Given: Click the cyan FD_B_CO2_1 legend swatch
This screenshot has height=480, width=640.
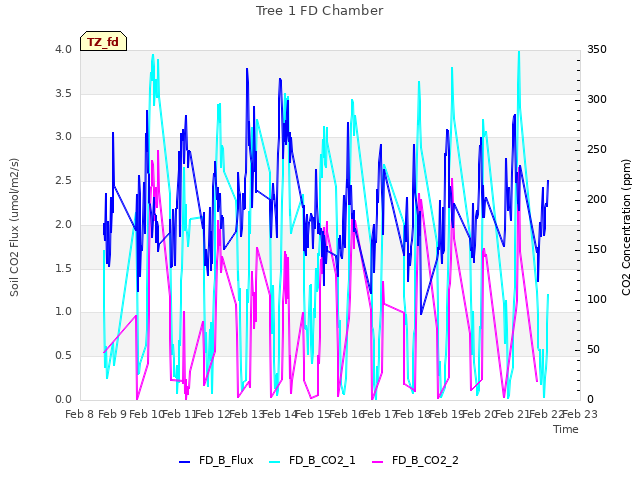Looking at the screenshot, I should click(275, 462).
